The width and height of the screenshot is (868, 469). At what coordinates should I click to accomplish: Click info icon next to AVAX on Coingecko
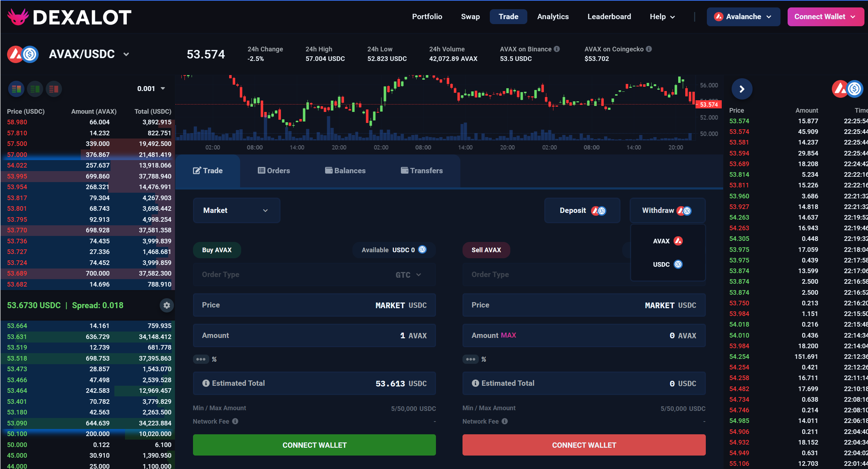[x=649, y=49]
